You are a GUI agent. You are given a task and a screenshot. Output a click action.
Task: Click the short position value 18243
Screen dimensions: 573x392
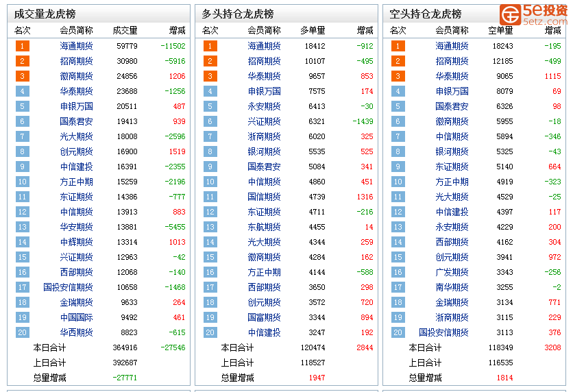pyautogui.click(x=503, y=46)
